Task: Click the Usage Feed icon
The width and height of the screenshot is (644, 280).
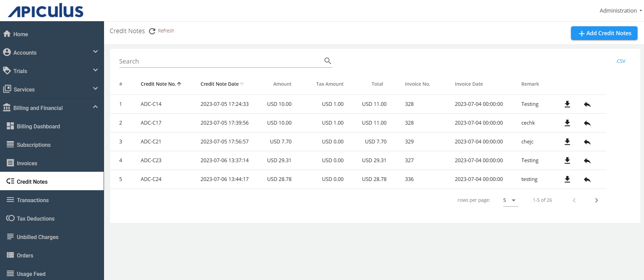Action: coord(11,274)
